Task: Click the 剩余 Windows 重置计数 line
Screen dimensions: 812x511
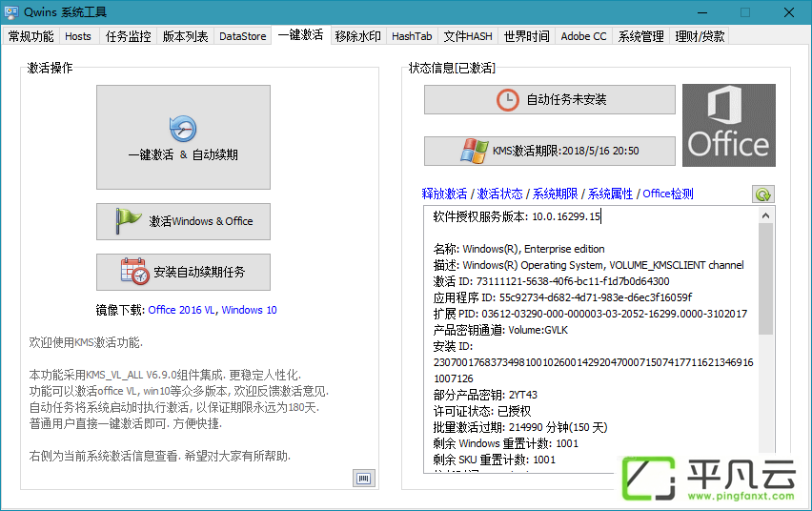Action: 505,443
